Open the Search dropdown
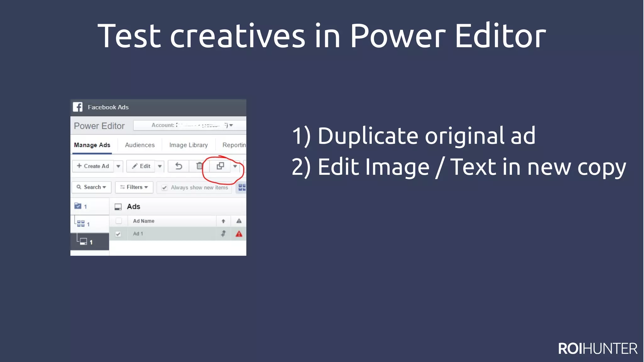 [92, 187]
